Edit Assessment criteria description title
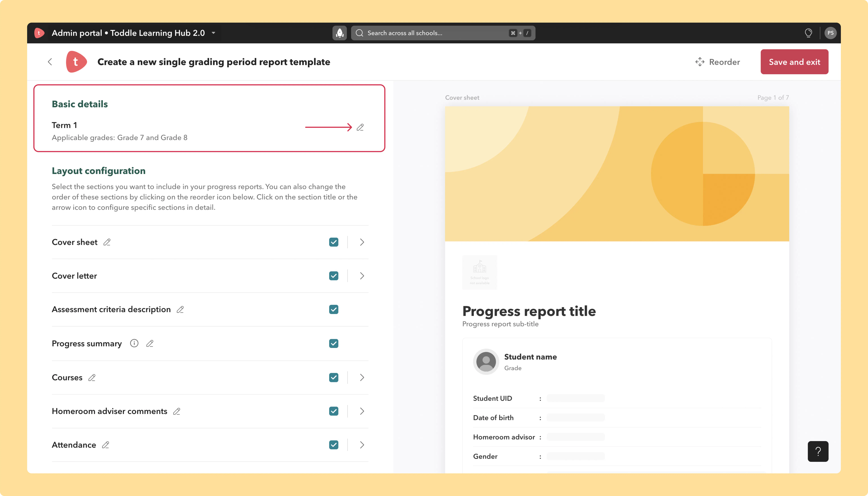The height and width of the screenshot is (496, 868). (180, 309)
